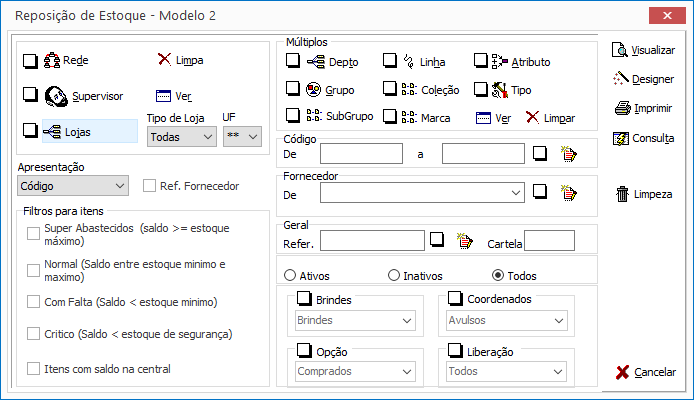Image resolution: width=694 pixels, height=400 pixels.
Task: Open the UF state dropdown
Action: 242,137
